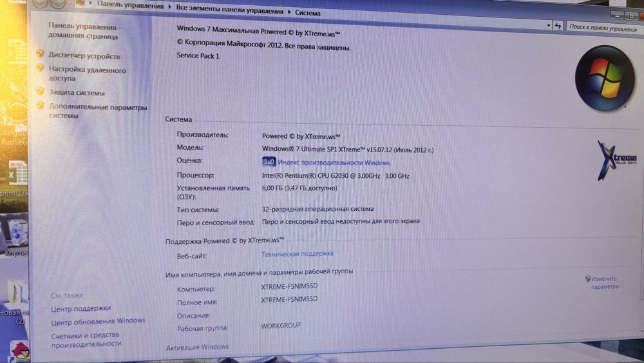Screen dimensions: 644x363
Task: Click full name XTREME-FSNIM5SD next to Полное имя
Action: point(289,299)
